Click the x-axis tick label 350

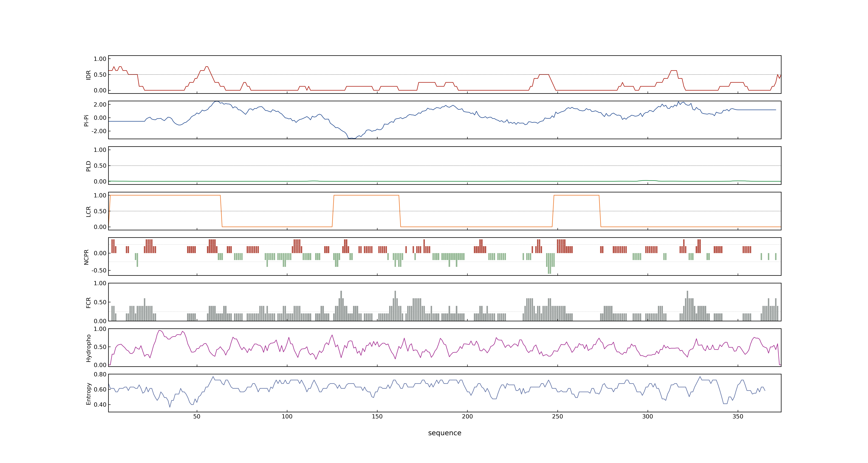tap(738, 416)
